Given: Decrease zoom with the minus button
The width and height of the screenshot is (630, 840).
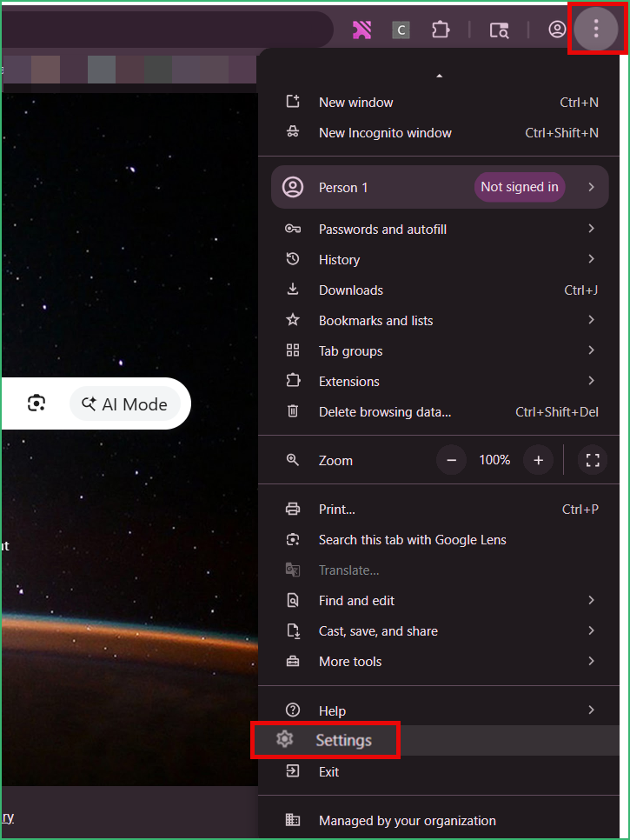Looking at the screenshot, I should 451,460.
